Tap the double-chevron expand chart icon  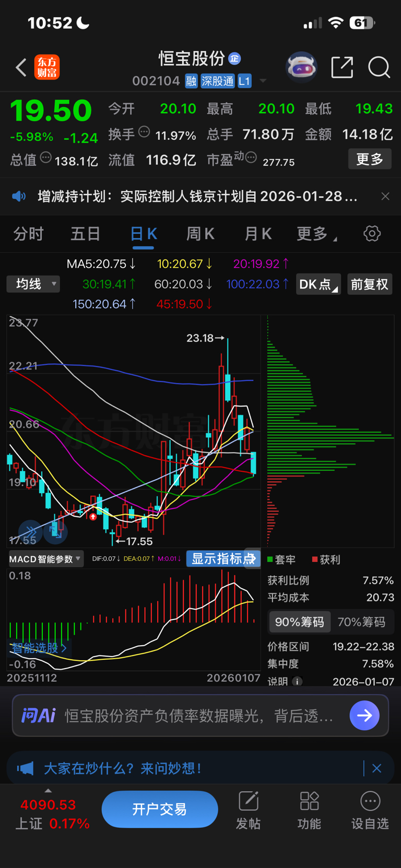30,531
